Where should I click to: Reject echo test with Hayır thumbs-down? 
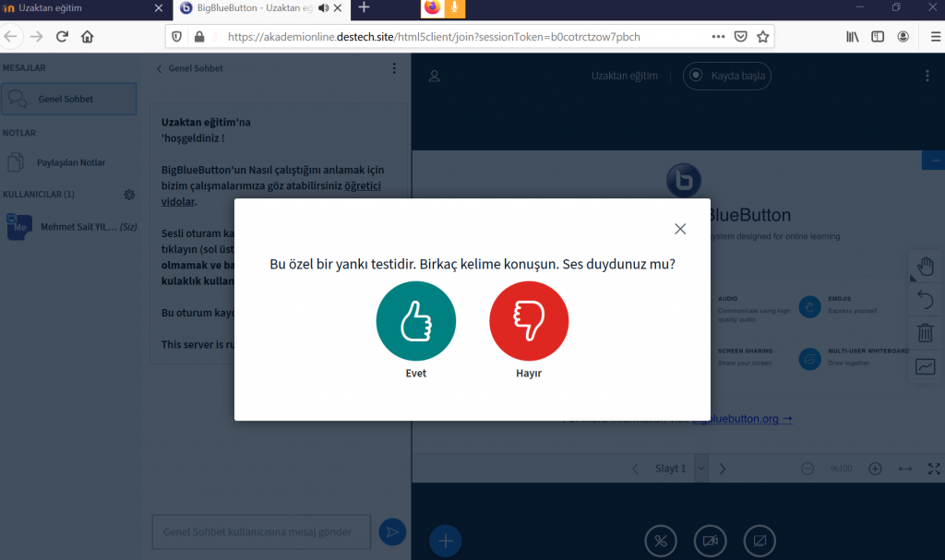(x=529, y=321)
